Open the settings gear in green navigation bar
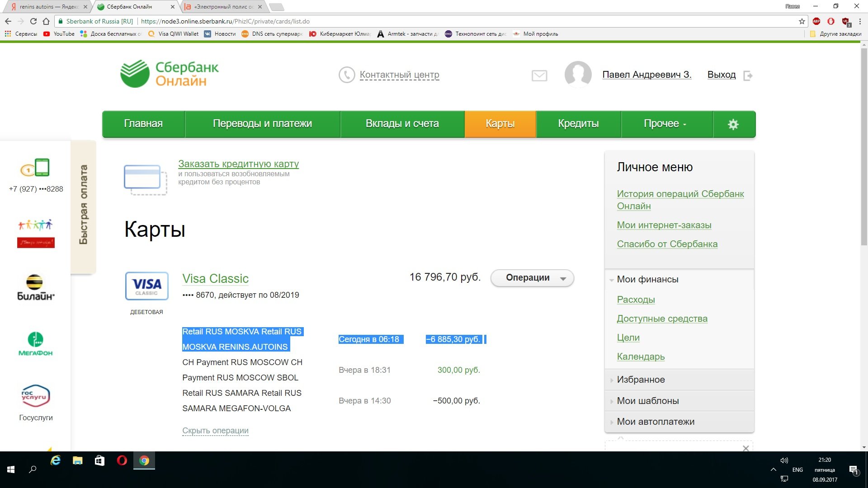Image resolution: width=868 pixels, height=488 pixels. click(733, 124)
